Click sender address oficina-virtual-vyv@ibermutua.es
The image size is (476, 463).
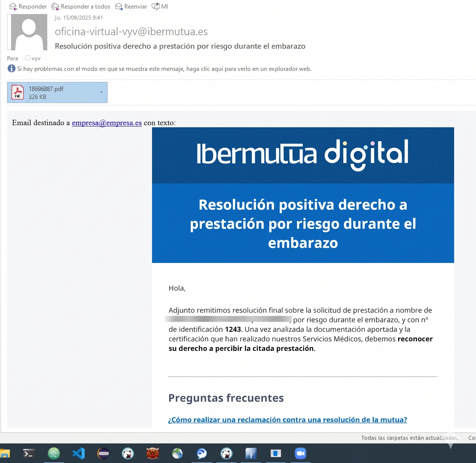tap(131, 32)
